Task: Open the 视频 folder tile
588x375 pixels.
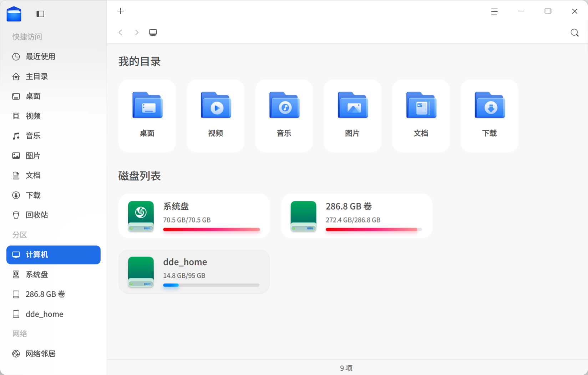Action: [x=216, y=116]
